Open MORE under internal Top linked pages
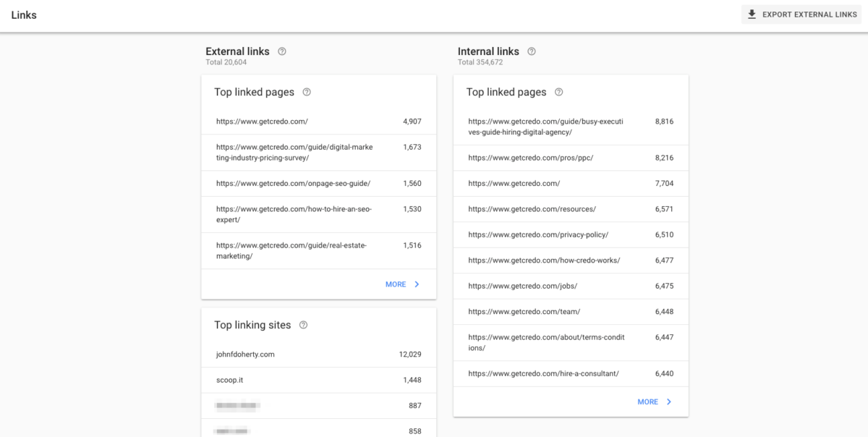Viewport: 868px width, 437px height. tap(650, 402)
